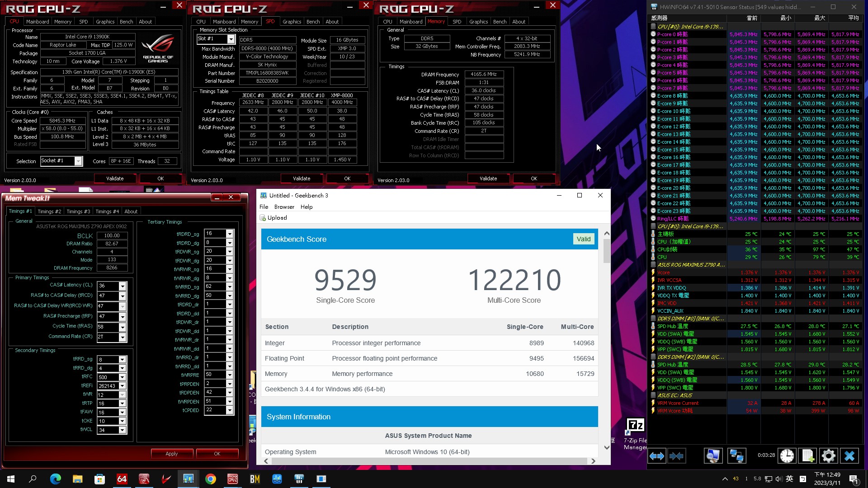
Task: Click HWiNFO log sheet with plus icon
Action: [807, 456]
